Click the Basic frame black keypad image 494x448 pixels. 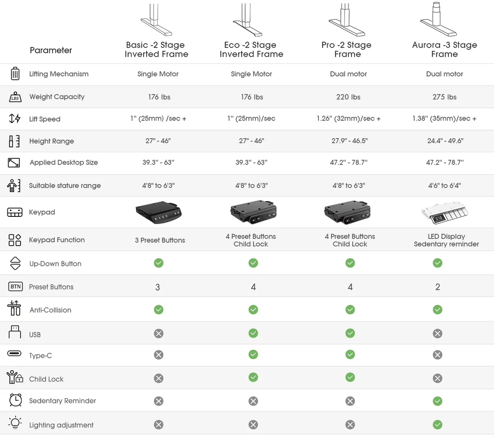pyautogui.click(x=158, y=212)
